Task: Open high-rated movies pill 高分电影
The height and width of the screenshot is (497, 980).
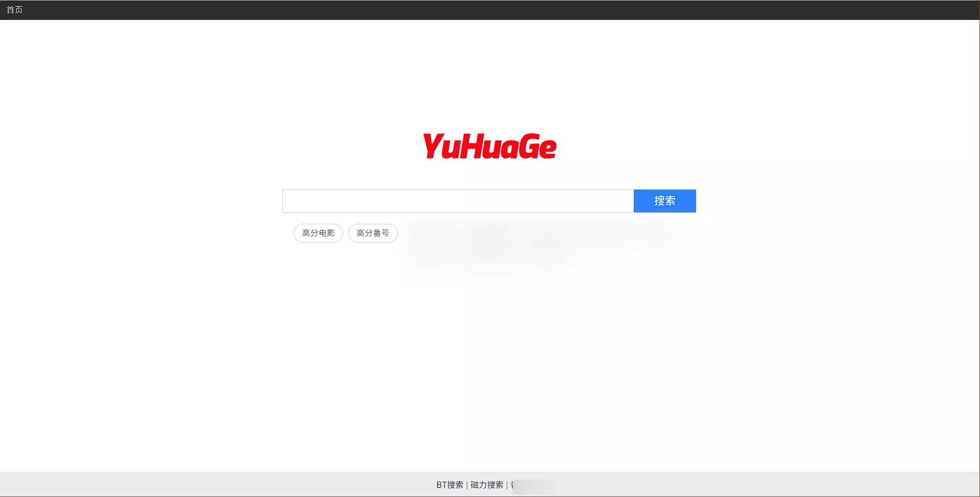Action: pos(318,233)
